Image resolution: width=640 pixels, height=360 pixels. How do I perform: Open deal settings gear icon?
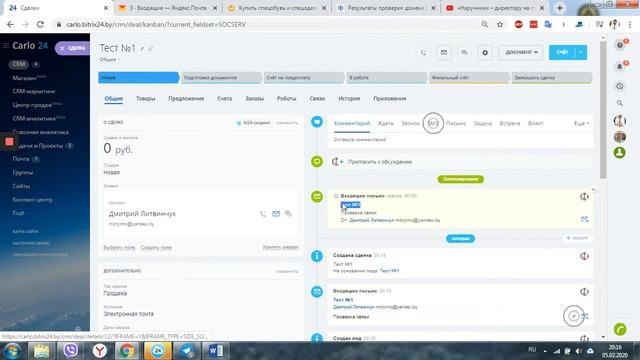[485, 53]
